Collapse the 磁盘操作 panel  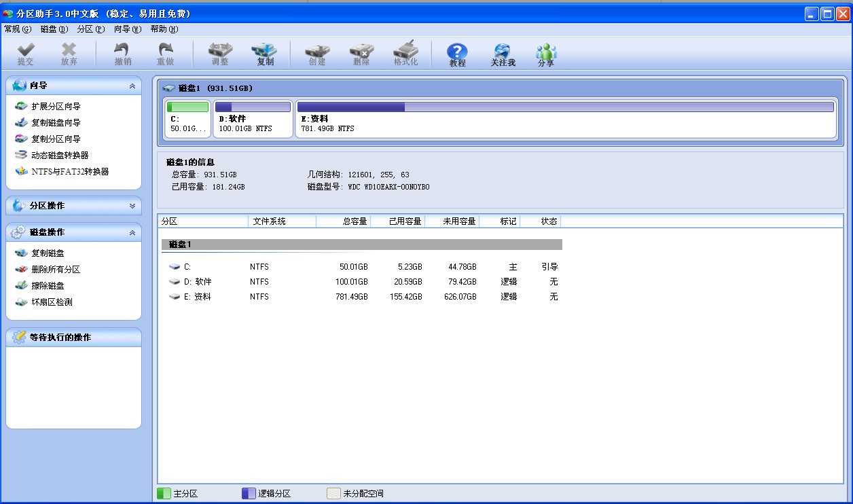(x=132, y=232)
